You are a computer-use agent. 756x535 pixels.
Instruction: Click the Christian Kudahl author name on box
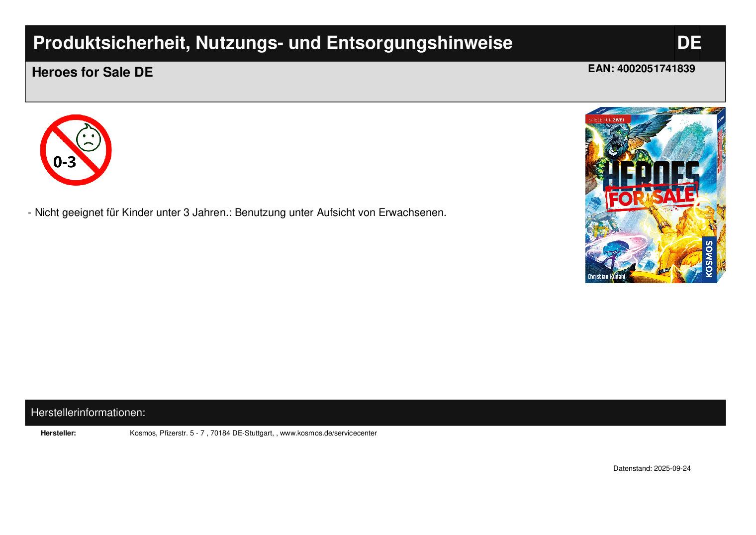(x=606, y=277)
